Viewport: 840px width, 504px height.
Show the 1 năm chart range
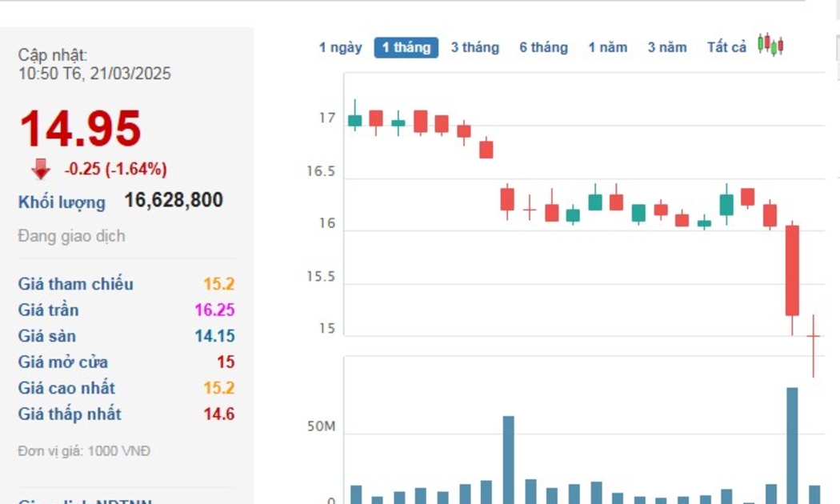pos(608,47)
